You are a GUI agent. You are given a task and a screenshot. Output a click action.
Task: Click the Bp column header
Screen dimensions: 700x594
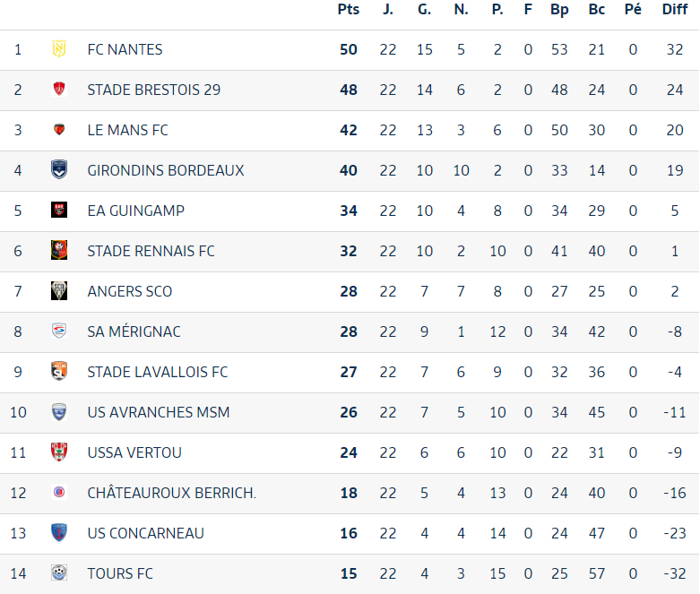pos(559,10)
